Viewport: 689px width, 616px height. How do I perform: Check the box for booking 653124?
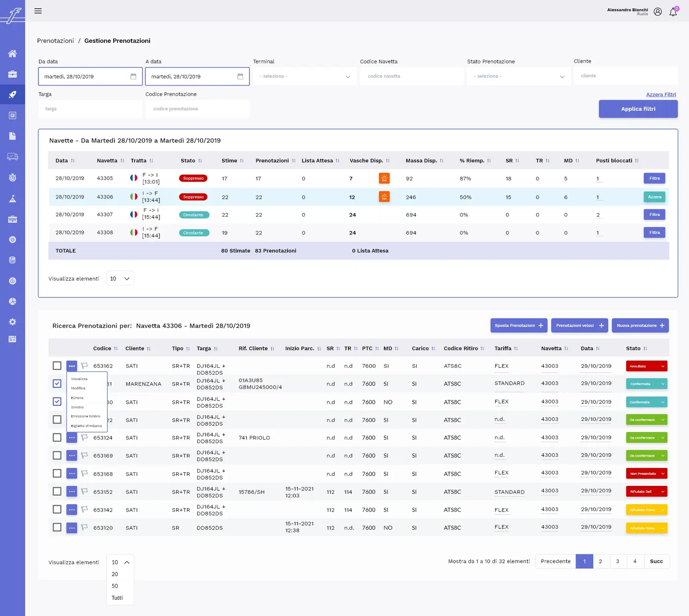pyautogui.click(x=57, y=438)
